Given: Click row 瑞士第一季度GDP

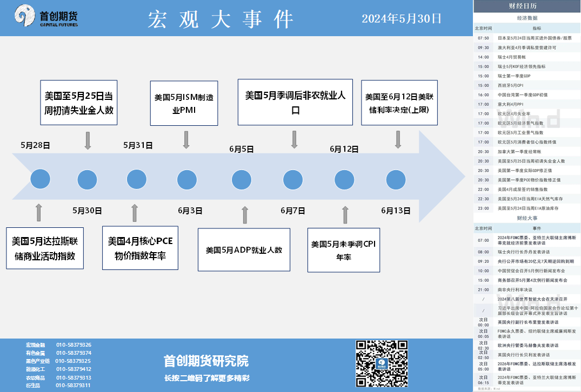Looking at the screenshot, I should 527,76.
